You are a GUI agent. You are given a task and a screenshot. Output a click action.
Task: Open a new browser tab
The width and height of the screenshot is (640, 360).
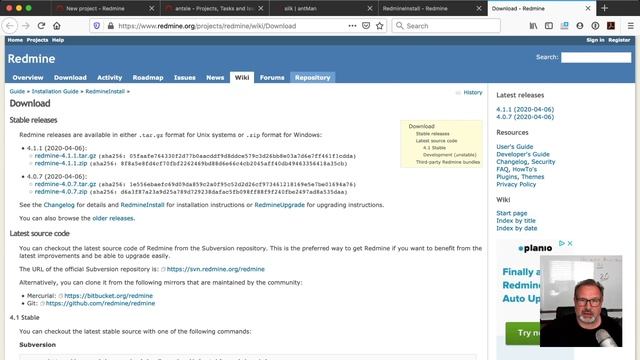pos(604,8)
